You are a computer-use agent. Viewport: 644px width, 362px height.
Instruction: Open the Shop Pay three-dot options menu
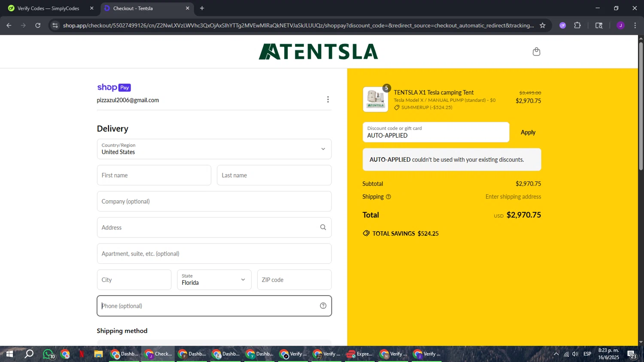328,100
